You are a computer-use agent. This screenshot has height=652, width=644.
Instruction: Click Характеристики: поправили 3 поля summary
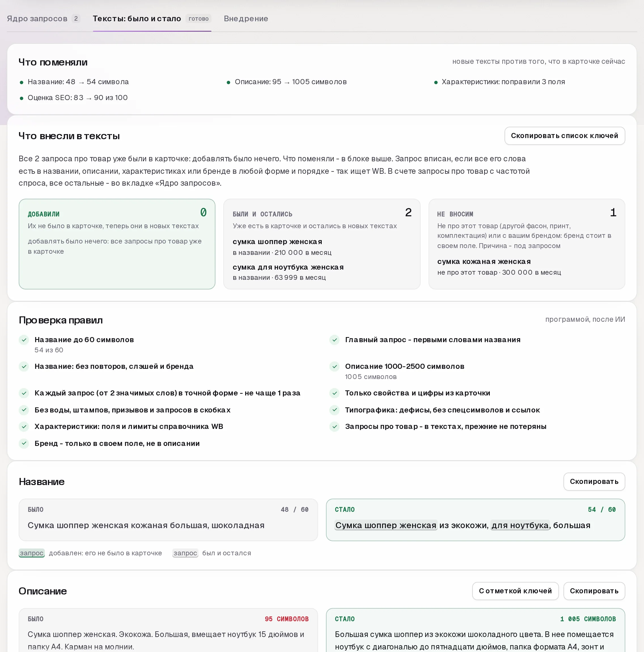point(503,82)
